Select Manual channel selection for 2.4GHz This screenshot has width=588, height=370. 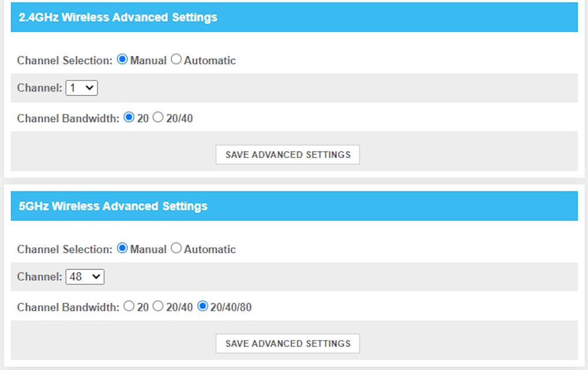tap(122, 60)
